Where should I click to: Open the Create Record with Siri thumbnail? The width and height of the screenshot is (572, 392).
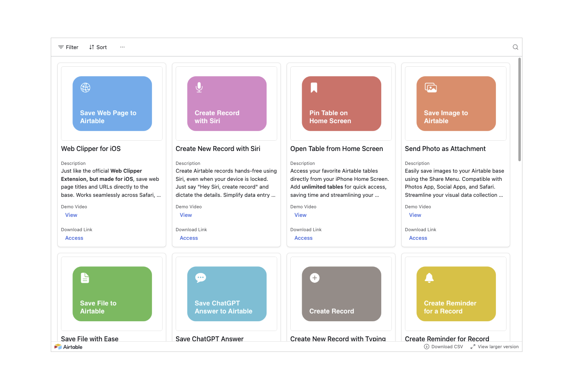[227, 104]
